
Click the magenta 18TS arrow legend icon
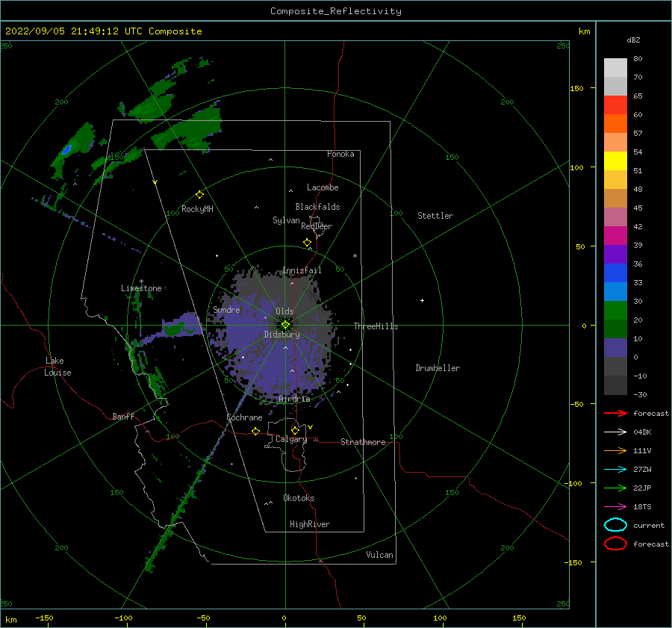pyautogui.click(x=615, y=507)
